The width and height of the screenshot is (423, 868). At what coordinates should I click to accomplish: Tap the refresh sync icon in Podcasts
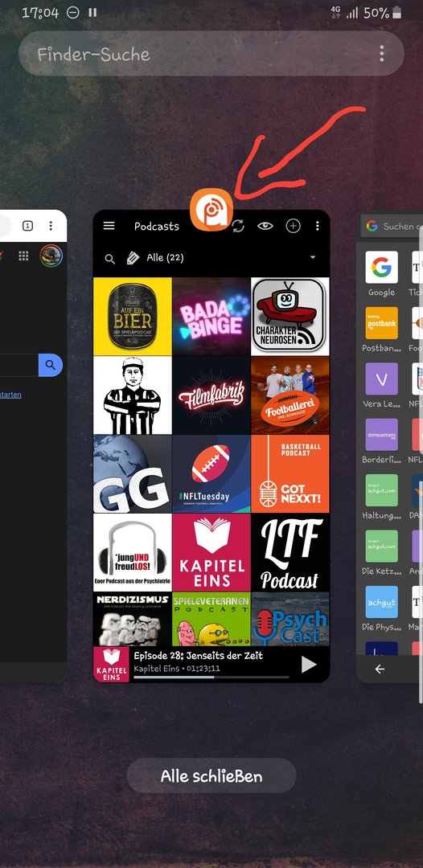(238, 226)
